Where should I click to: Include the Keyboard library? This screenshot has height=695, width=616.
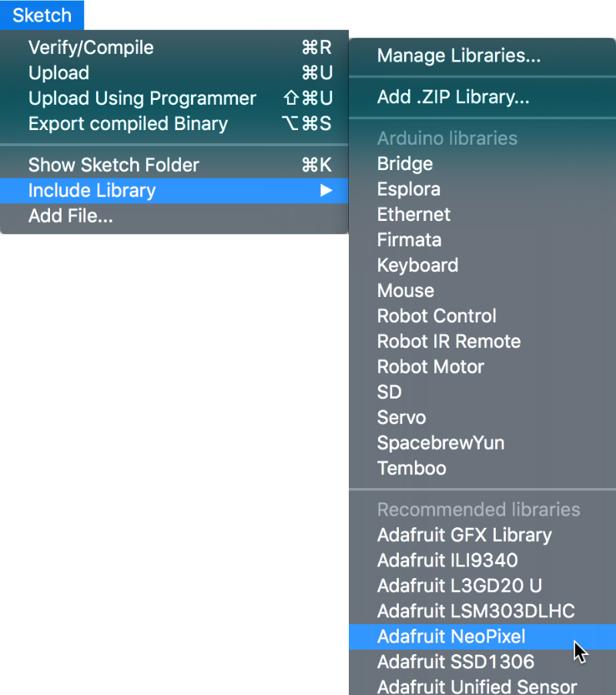pyautogui.click(x=483, y=265)
